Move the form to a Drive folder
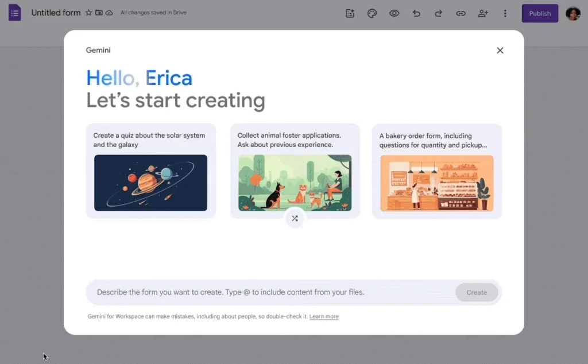 (99, 12)
